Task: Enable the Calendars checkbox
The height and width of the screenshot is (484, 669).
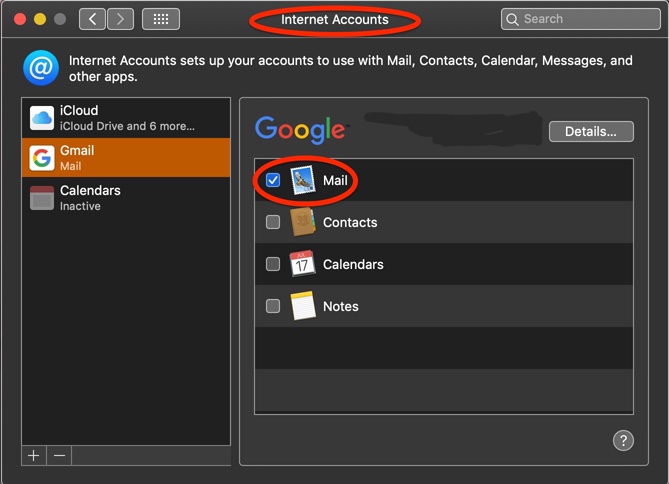Action: pyautogui.click(x=273, y=264)
